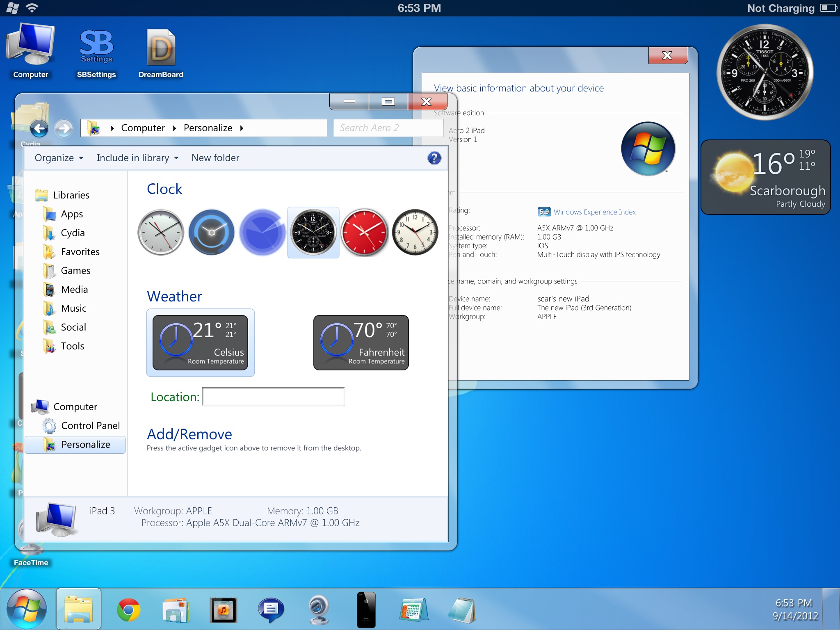Select Personalize in the navigation pane
The height and width of the screenshot is (630, 840).
[75, 445]
